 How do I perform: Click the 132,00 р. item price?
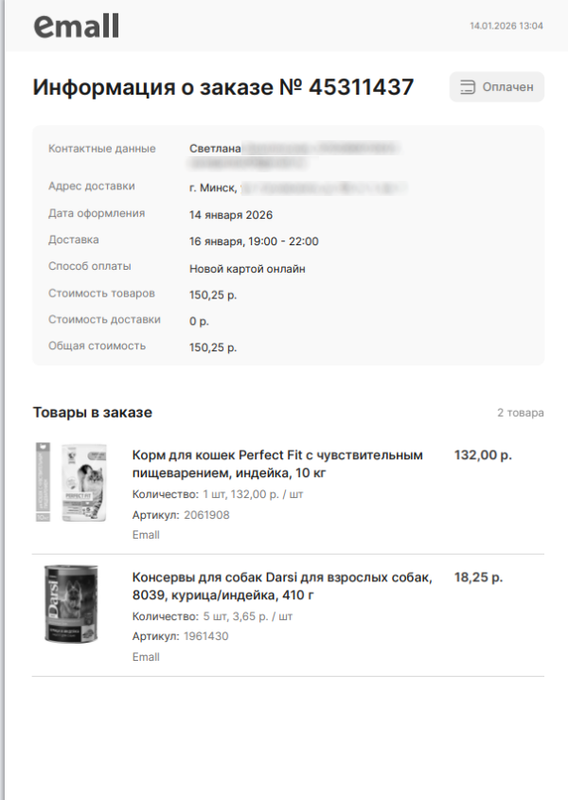pyautogui.click(x=483, y=455)
